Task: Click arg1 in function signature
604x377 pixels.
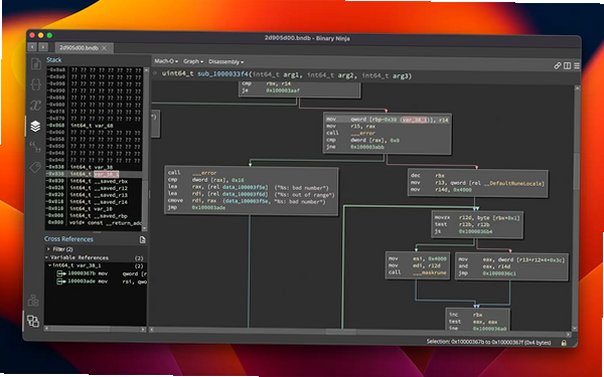Action: pos(292,75)
